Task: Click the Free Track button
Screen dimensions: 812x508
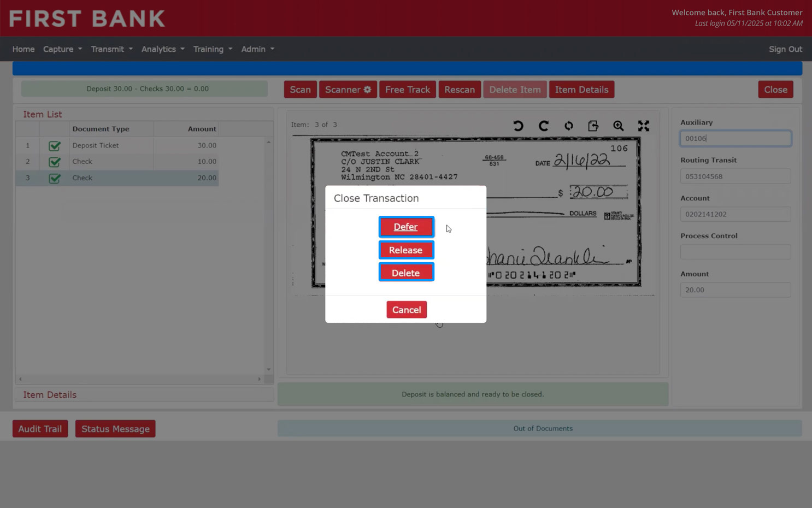Action: (408, 90)
